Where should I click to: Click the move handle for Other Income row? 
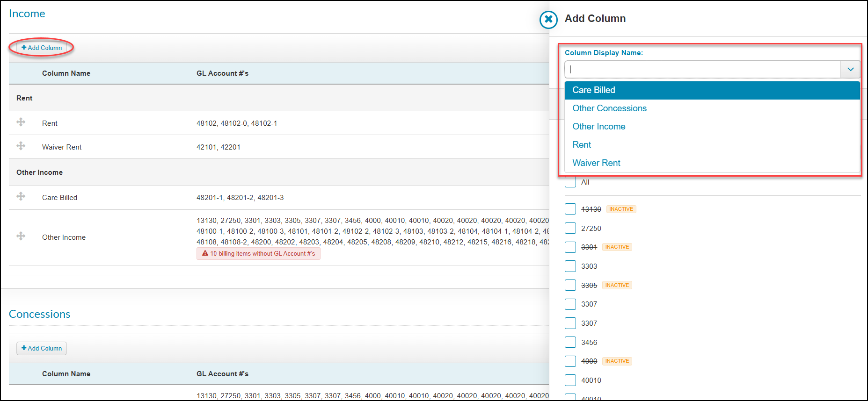pyautogui.click(x=21, y=236)
